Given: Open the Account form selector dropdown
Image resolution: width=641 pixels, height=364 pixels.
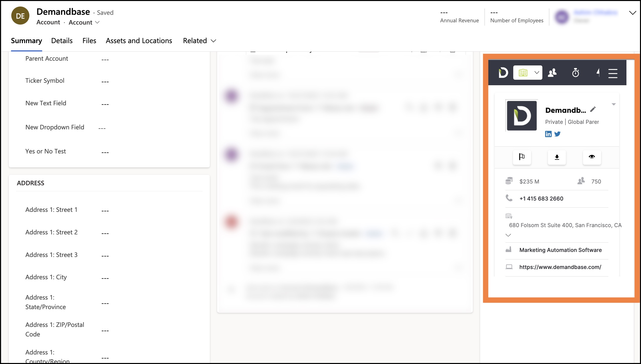Looking at the screenshot, I should pyautogui.click(x=84, y=23).
